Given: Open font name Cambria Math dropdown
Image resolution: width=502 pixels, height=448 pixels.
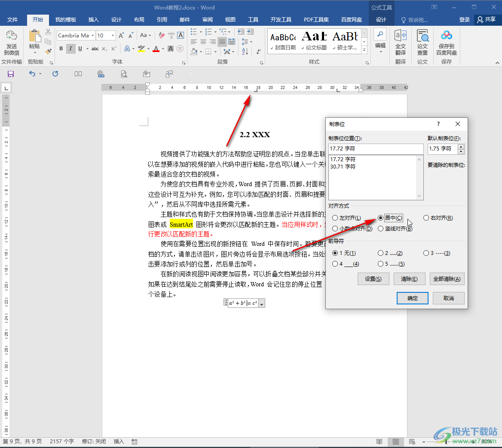Looking at the screenshot, I should click(92, 36).
